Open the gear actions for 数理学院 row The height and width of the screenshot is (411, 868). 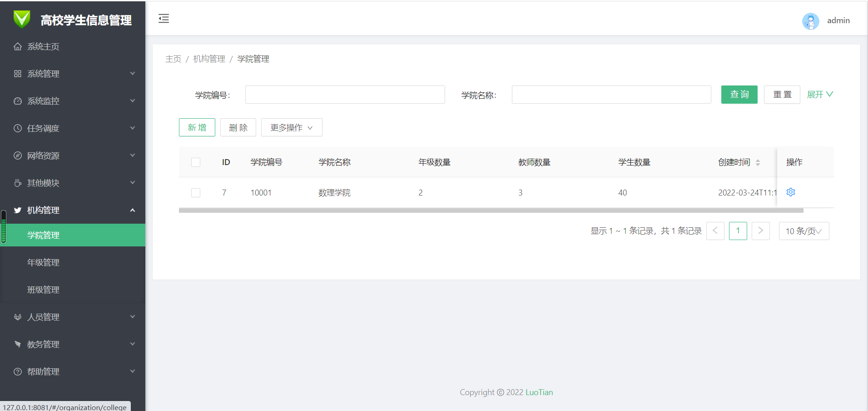[791, 192]
